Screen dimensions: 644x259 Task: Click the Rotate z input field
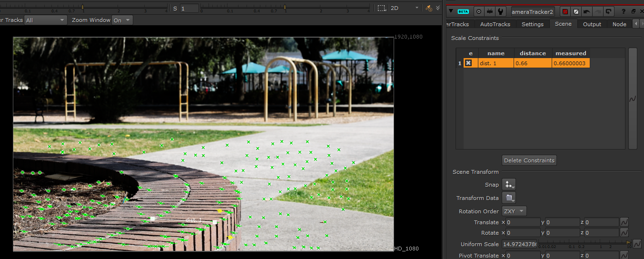point(601,233)
